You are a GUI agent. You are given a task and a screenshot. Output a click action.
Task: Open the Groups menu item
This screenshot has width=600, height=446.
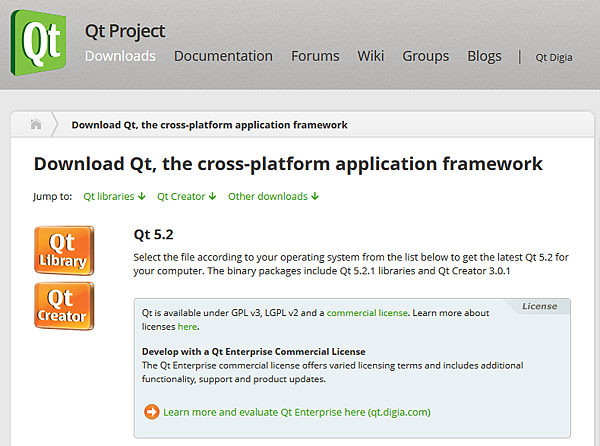pyautogui.click(x=426, y=57)
